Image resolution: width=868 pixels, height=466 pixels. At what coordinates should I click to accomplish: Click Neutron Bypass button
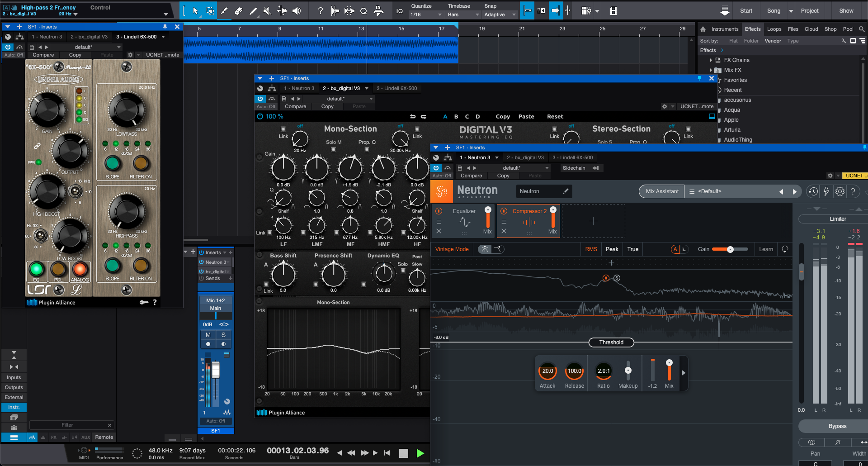tap(837, 426)
